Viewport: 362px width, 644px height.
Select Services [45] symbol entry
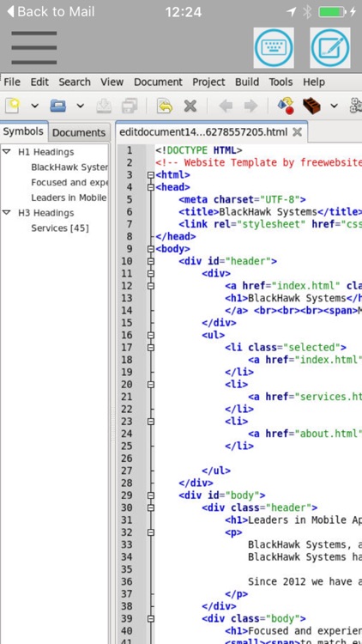point(60,228)
